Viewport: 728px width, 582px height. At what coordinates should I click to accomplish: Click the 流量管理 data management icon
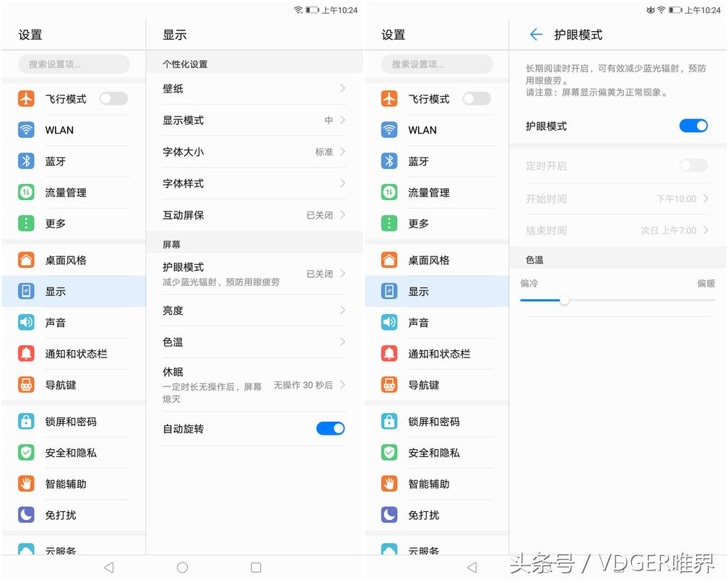tap(27, 193)
